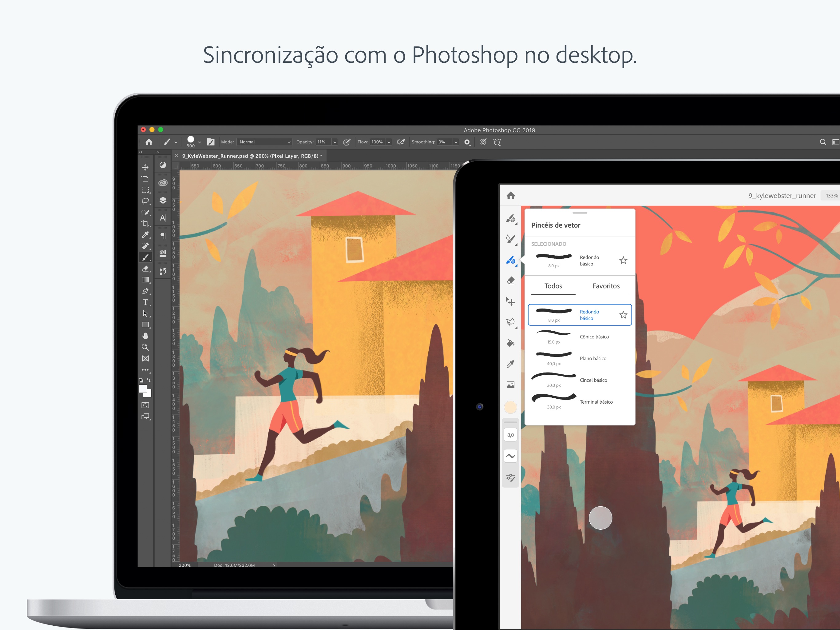Select the Quick Selection tool
The width and height of the screenshot is (840, 630).
[x=145, y=212]
